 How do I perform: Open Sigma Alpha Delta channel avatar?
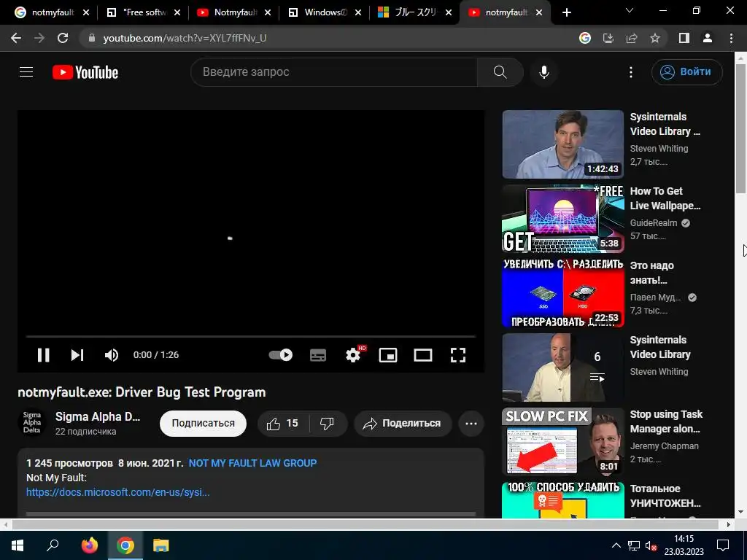tap(32, 423)
